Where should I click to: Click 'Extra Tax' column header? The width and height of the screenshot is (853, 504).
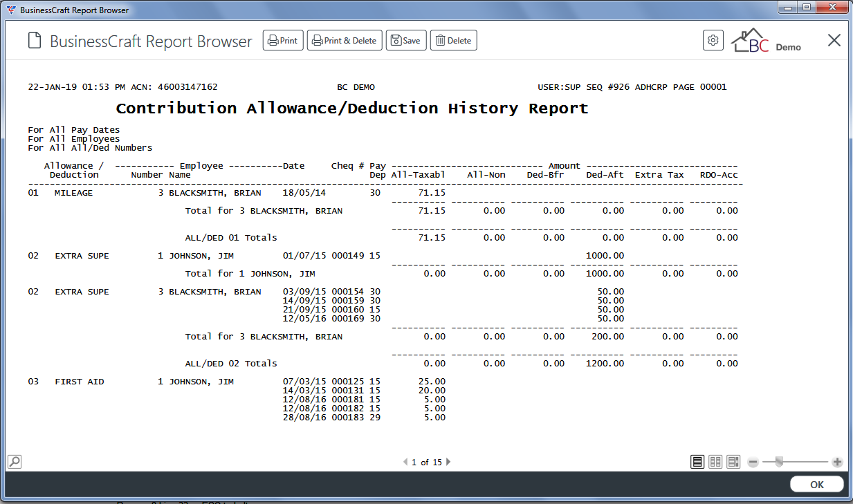659,175
